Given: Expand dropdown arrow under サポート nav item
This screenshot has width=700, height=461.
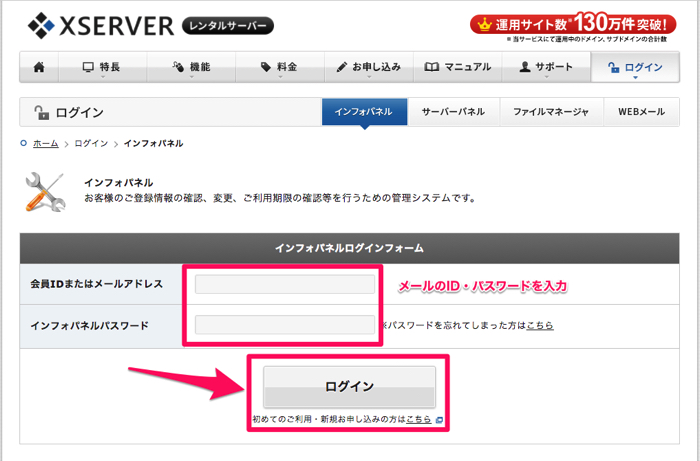Looking at the screenshot, I should (x=547, y=77).
